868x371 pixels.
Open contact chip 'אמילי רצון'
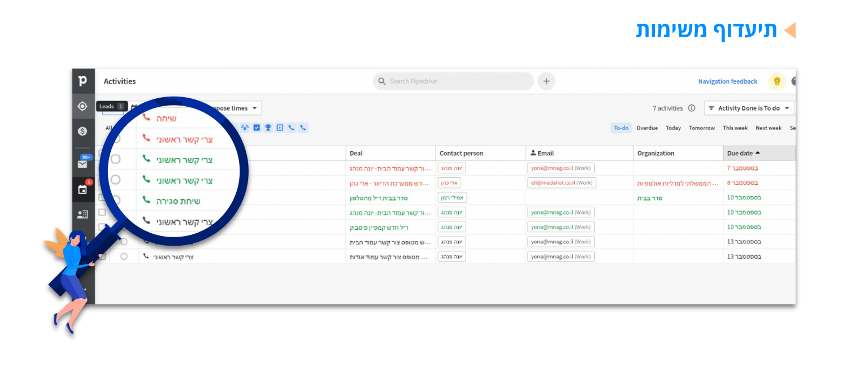[453, 198]
